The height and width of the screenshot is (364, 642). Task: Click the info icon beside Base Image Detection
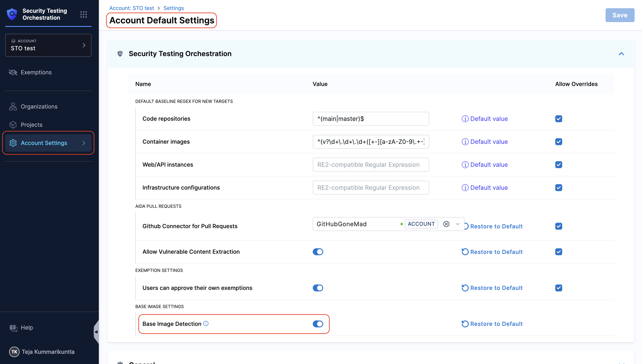(206, 323)
